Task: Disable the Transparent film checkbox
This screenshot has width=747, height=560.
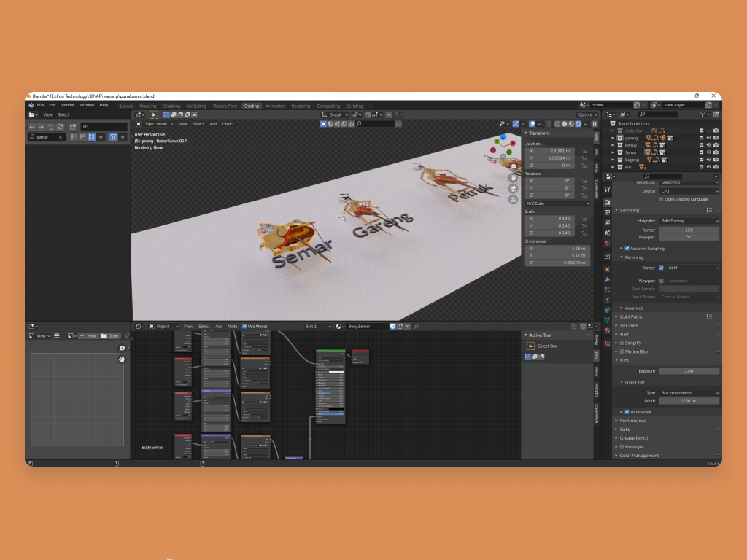Action: click(x=627, y=412)
